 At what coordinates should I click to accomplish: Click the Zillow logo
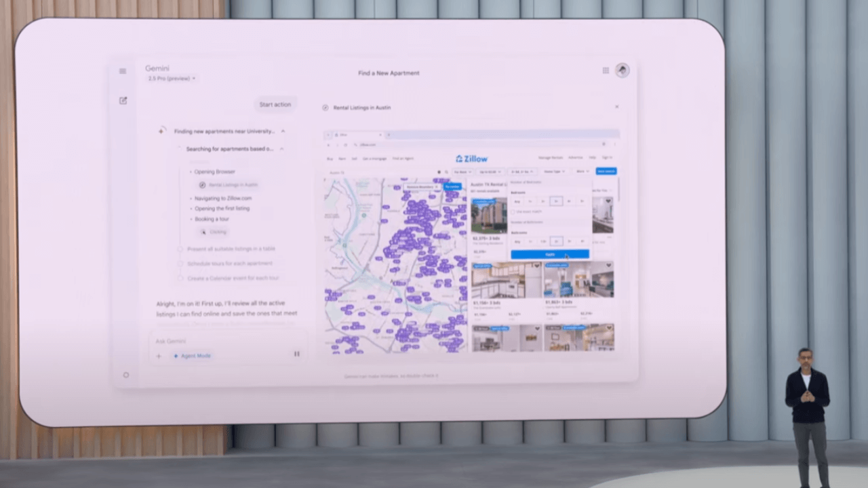tap(471, 159)
